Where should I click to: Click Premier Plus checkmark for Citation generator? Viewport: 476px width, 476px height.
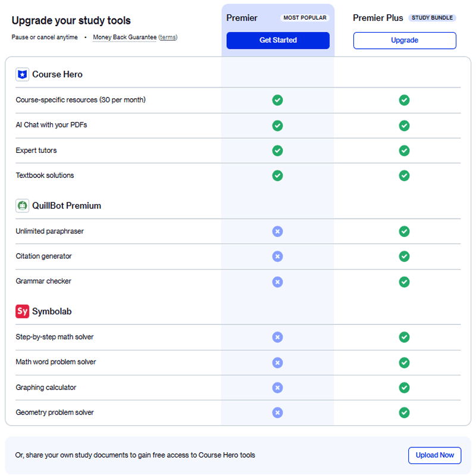404,256
